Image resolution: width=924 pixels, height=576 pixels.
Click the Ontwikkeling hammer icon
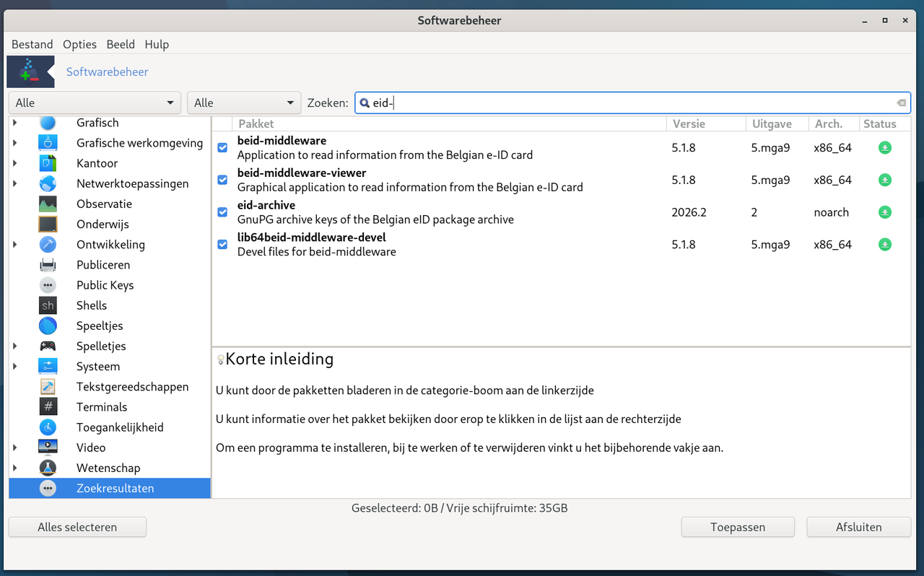[48, 244]
